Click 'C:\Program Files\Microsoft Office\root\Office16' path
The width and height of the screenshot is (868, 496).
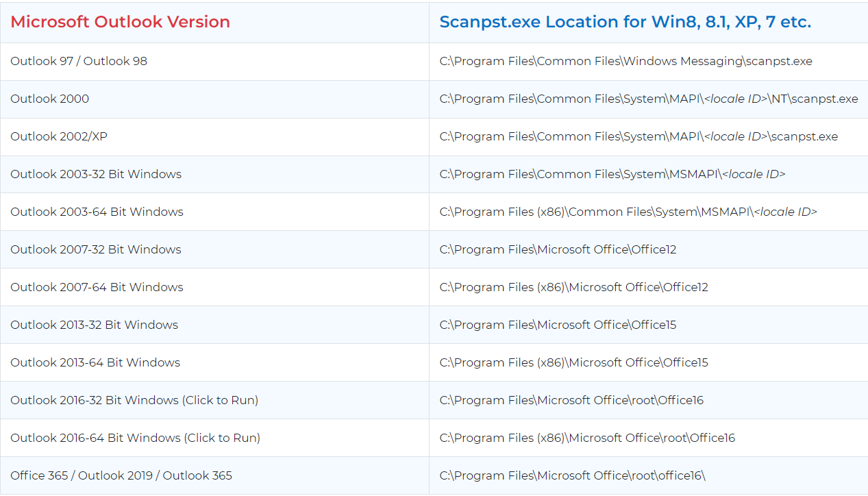[571, 400]
